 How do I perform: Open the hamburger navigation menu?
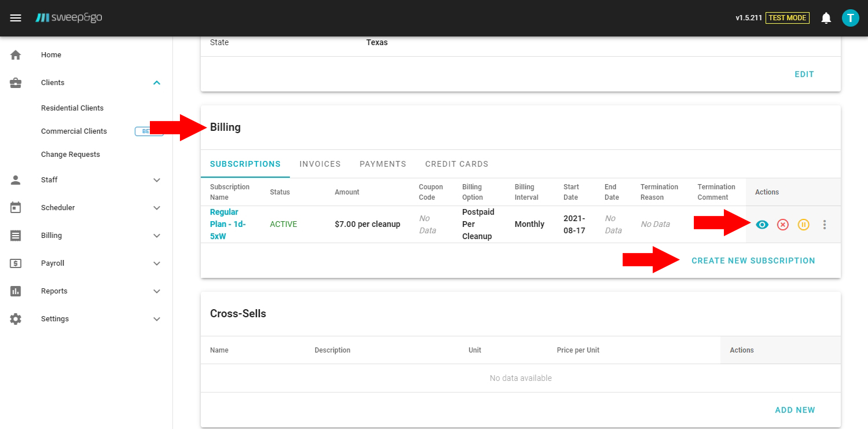pyautogui.click(x=16, y=17)
